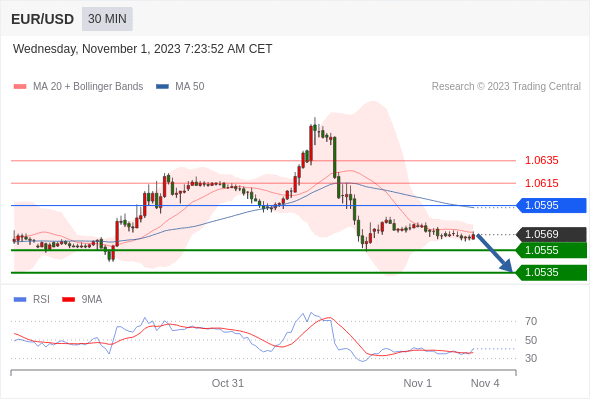Toggle the MA 50 legend swatch
Viewport: 590px width, 400px height.
162,87
